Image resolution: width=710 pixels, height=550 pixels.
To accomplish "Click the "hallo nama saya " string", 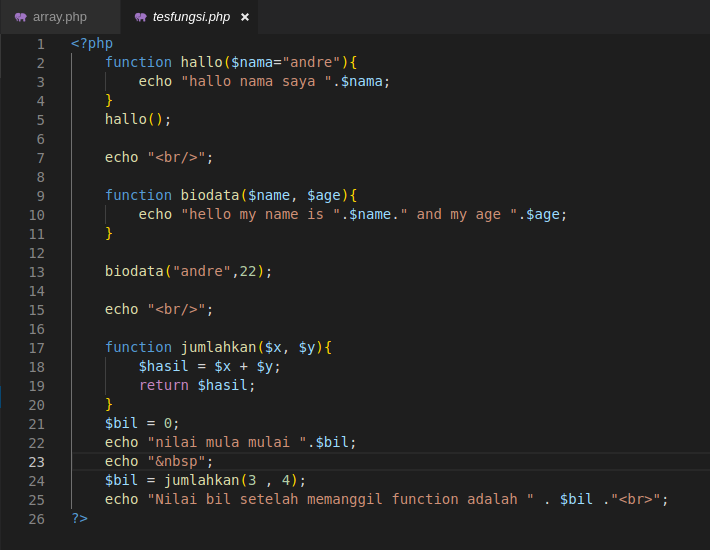I will pyautogui.click(x=256, y=81).
